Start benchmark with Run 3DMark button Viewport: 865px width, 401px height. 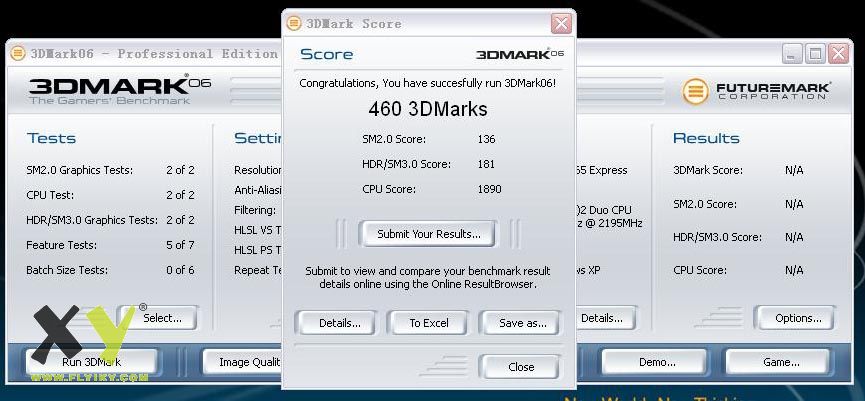coord(91,362)
